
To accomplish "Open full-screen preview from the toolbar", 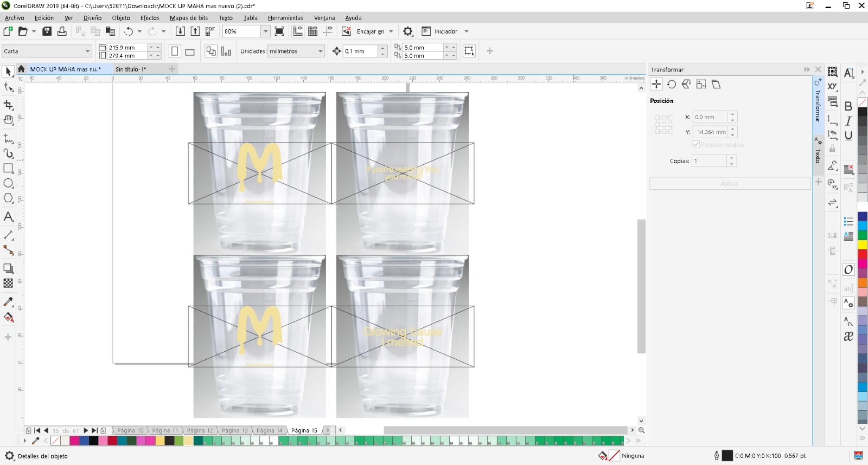I will [279, 31].
